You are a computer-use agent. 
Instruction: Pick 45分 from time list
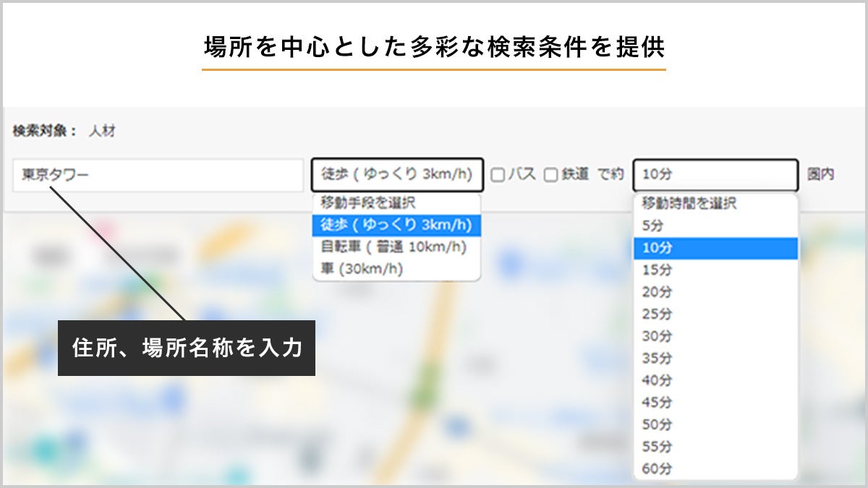716,403
